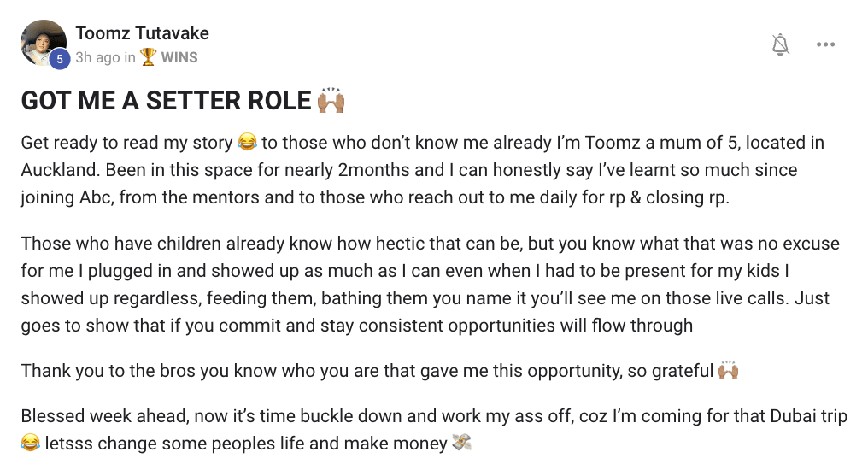This screenshot has height=470, width=868.
Task: Click the laughing emoji before 'letsss change'
Action: coord(31,443)
